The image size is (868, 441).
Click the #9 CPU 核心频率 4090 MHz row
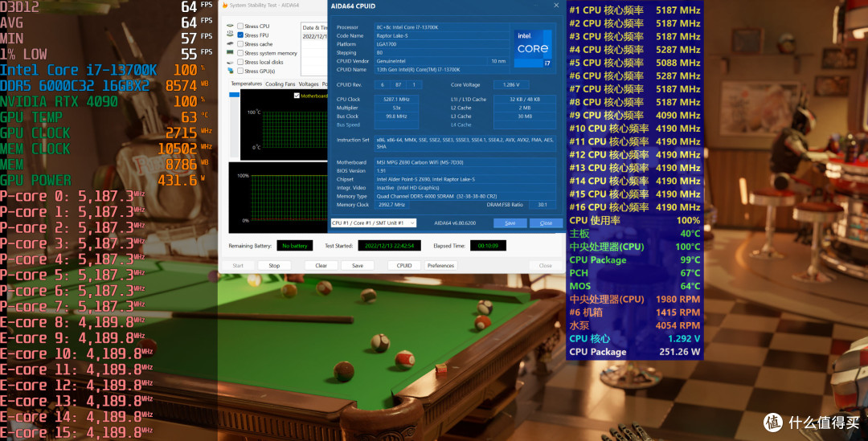pyautogui.click(x=634, y=115)
